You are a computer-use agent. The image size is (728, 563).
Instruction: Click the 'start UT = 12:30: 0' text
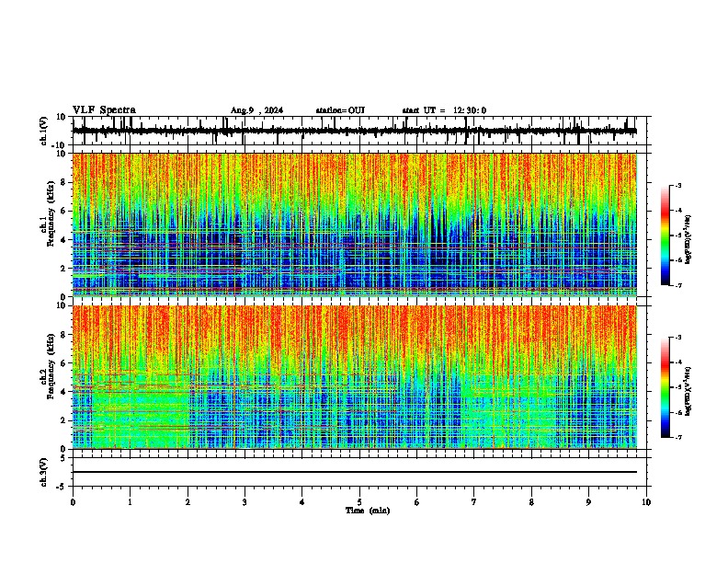click(x=444, y=110)
